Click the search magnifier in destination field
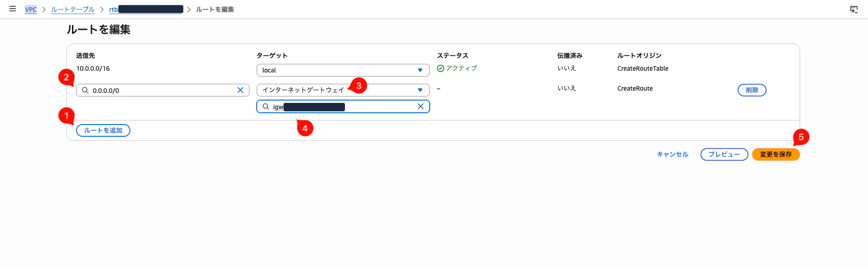 click(86, 90)
